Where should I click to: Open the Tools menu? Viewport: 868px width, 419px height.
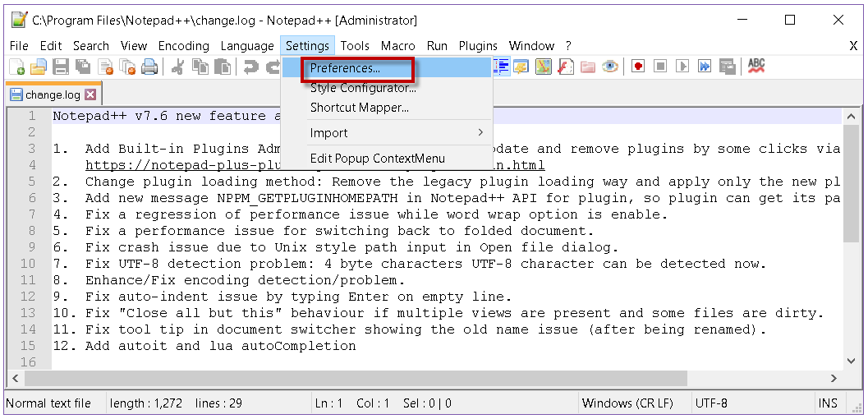(x=355, y=46)
